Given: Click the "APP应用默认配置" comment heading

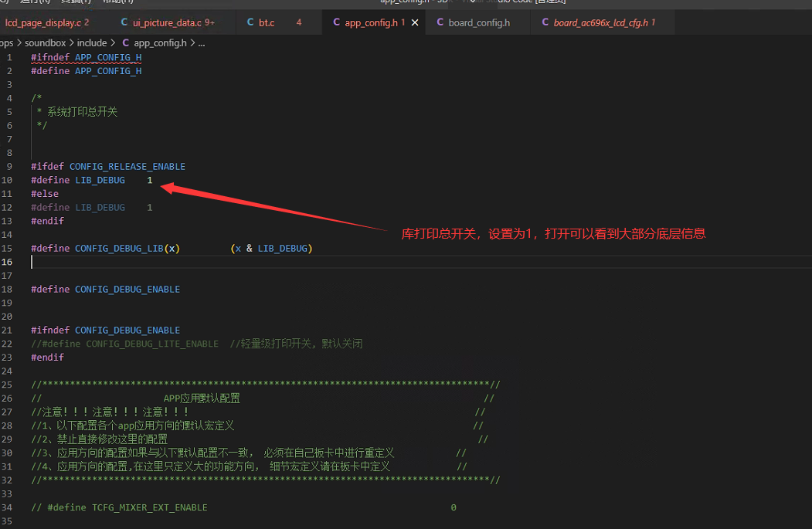Looking at the screenshot, I should [x=202, y=398].
